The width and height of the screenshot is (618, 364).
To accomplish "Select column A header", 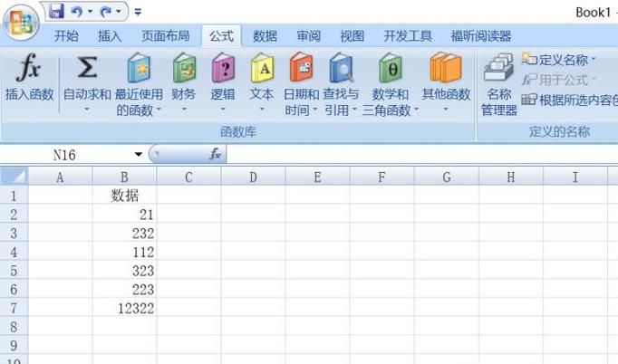I will tap(60, 177).
